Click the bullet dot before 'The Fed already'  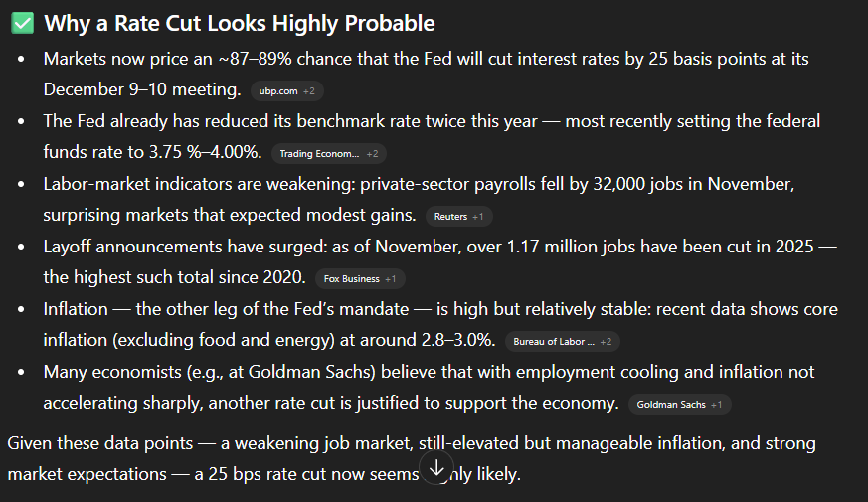pos(21,121)
